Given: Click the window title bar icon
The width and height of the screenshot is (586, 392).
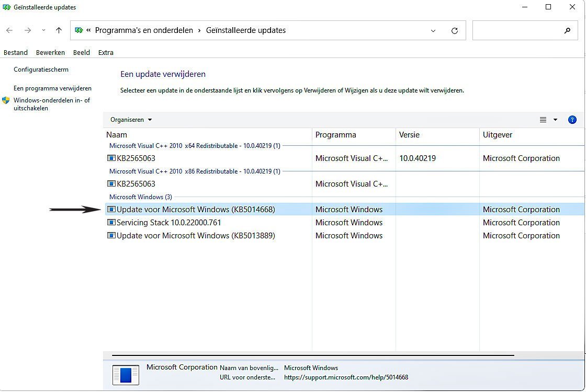Looking at the screenshot, I should 6,7.
